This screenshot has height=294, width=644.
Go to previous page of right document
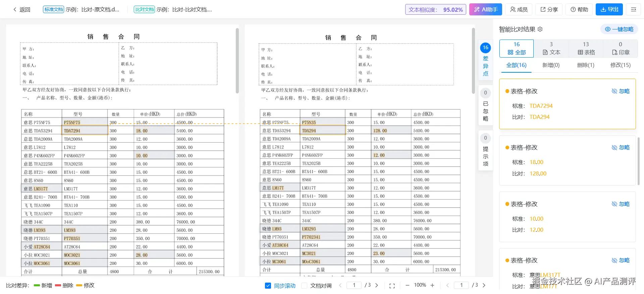pos(447,285)
